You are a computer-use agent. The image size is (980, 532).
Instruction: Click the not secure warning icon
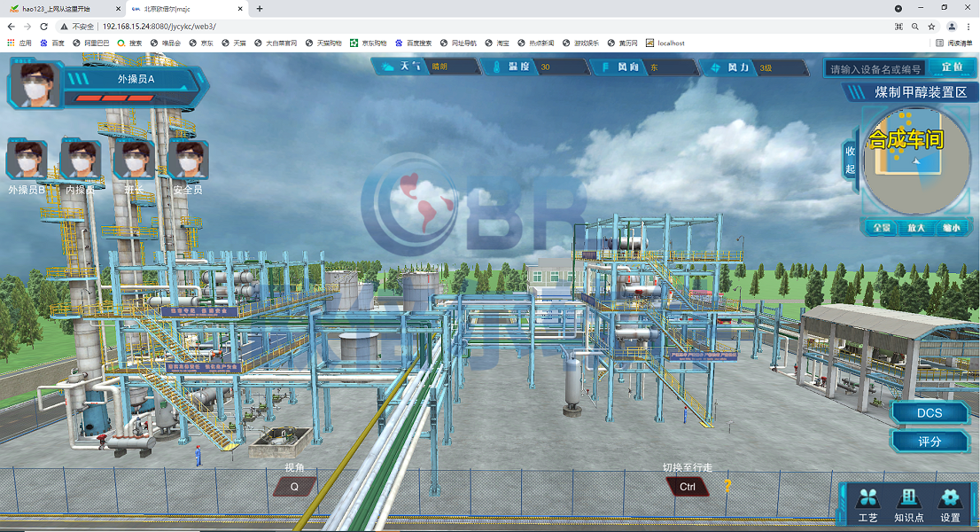[x=64, y=27]
